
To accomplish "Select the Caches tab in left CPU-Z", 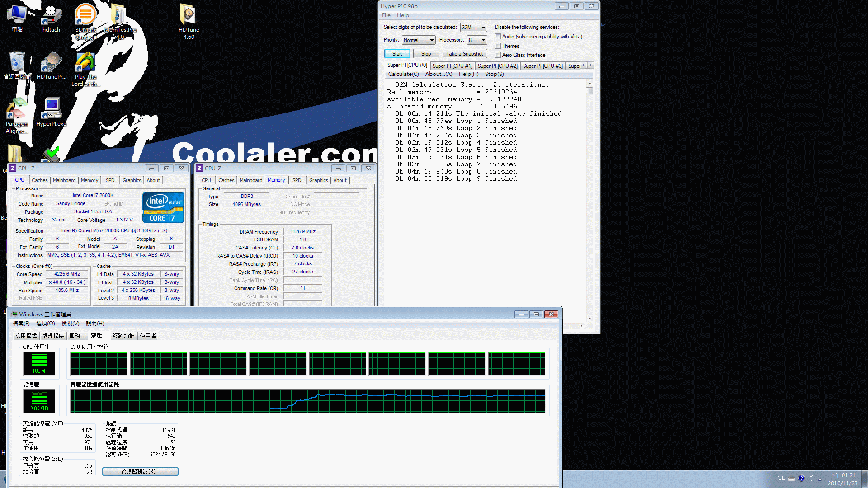I will coord(39,180).
